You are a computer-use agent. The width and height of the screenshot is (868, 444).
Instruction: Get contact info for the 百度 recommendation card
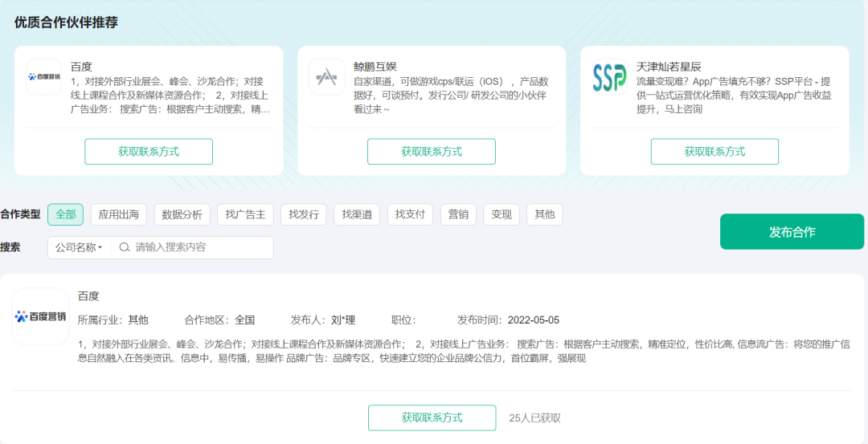pyautogui.click(x=149, y=152)
